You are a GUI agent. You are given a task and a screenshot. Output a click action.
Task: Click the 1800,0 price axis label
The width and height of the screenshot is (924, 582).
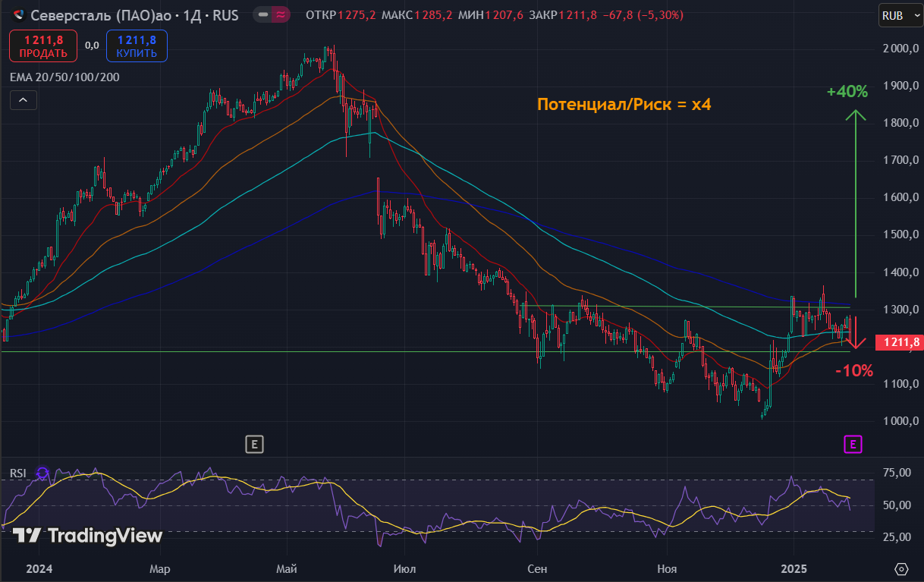click(x=900, y=123)
